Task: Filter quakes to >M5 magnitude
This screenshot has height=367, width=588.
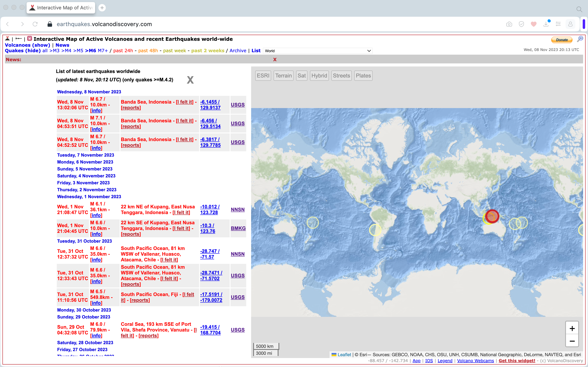Action: point(78,51)
